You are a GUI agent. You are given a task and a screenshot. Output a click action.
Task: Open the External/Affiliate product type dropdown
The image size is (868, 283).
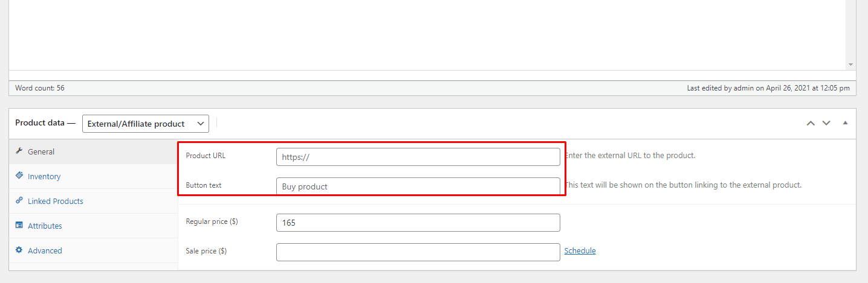click(146, 124)
